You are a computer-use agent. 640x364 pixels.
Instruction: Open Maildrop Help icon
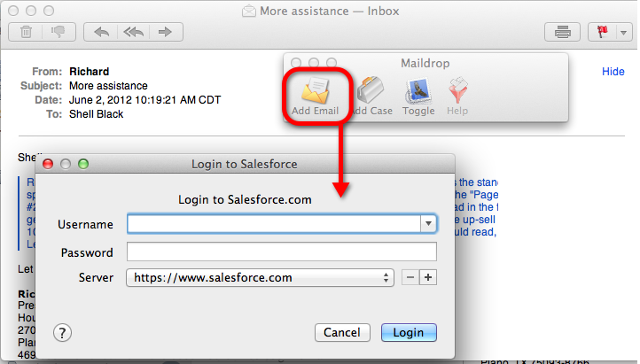tap(457, 97)
